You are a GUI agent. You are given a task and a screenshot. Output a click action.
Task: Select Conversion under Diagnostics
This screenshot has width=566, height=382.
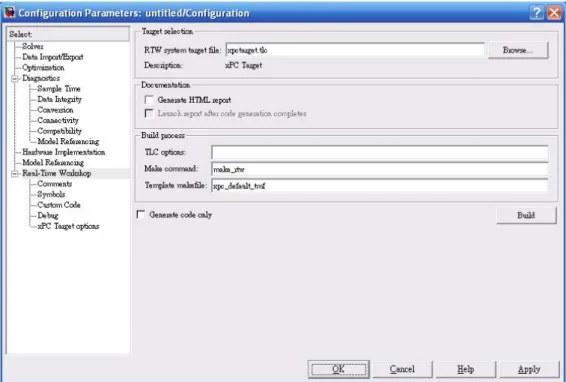55,110
